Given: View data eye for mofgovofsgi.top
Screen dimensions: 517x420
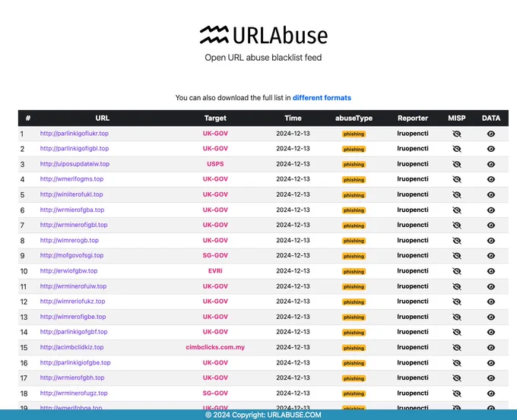Looking at the screenshot, I should tap(491, 256).
